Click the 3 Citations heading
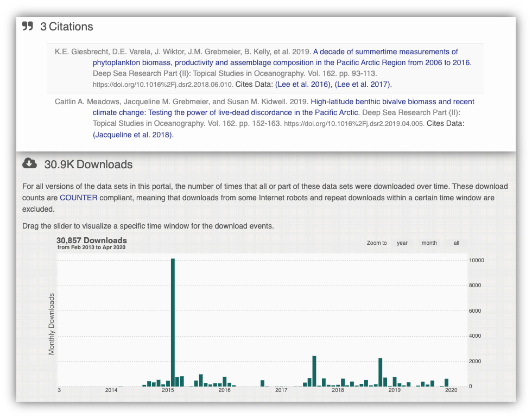 [x=66, y=27]
